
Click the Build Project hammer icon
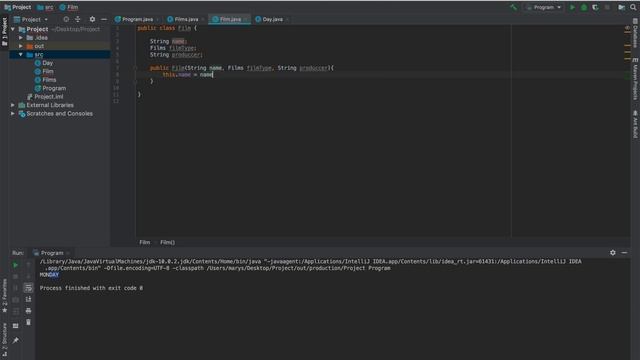point(513,7)
